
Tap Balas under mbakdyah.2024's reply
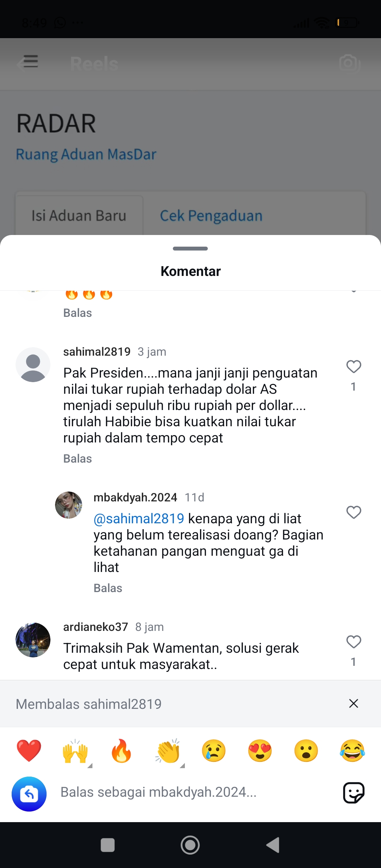click(108, 588)
